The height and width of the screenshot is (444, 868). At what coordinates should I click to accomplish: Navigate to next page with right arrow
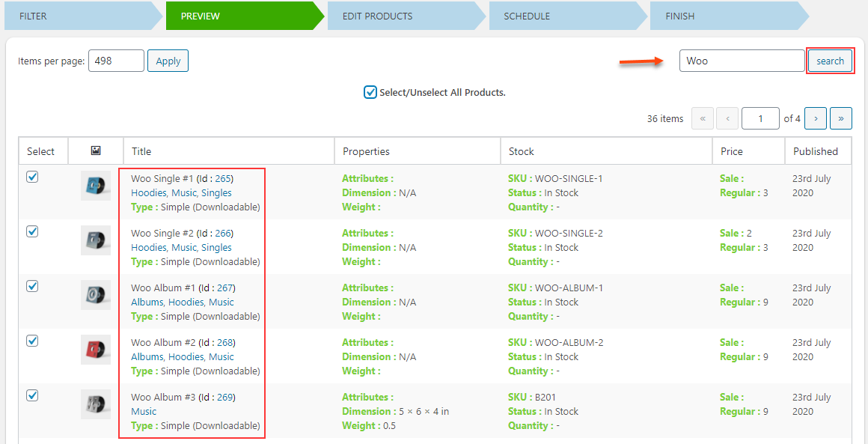(x=816, y=118)
